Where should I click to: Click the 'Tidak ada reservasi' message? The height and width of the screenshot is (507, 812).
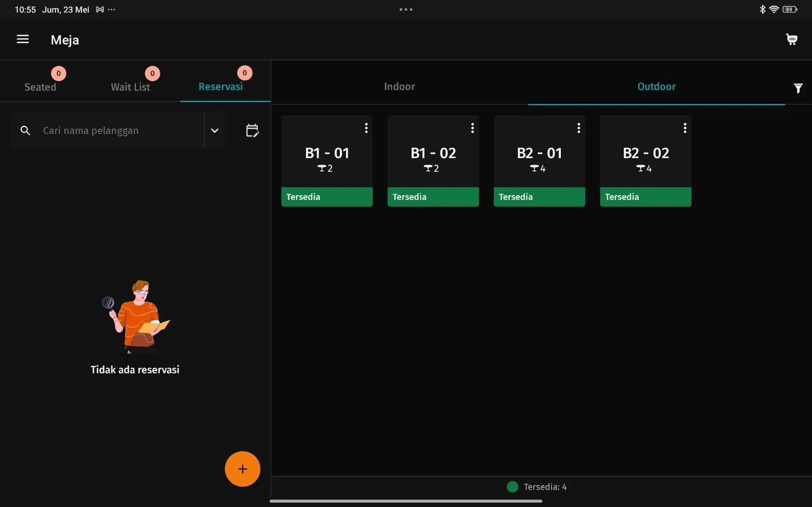coord(135,369)
